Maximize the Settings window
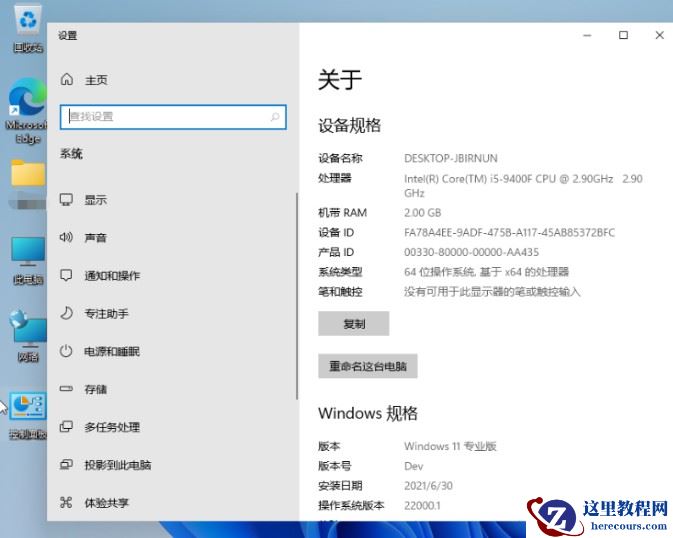The width and height of the screenshot is (673, 538). 623,35
